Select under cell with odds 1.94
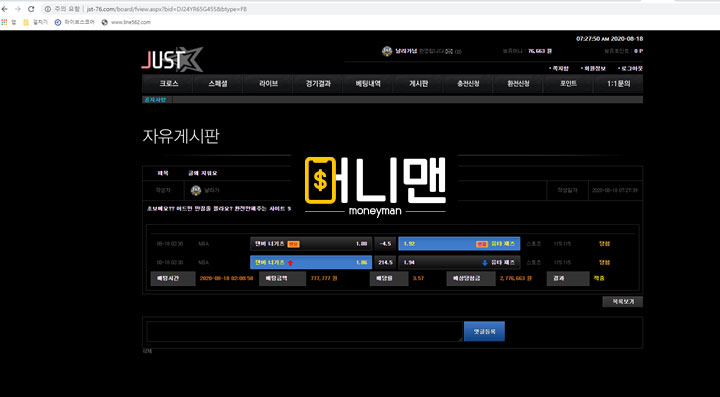720x397 pixels. coord(459,263)
